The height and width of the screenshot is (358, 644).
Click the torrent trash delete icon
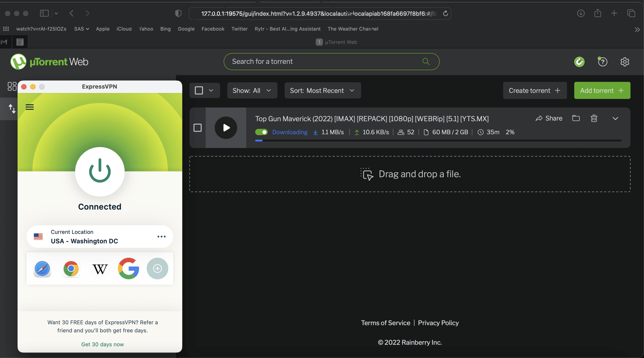pos(594,118)
